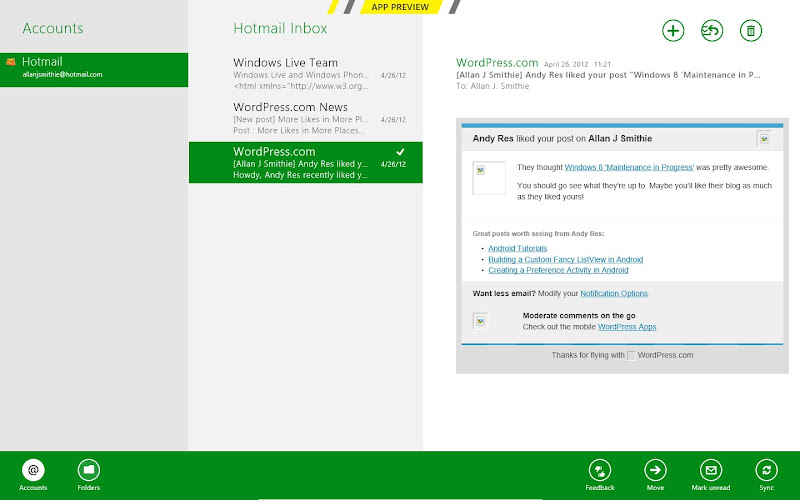Screen dimensions: 800x500
Task: Open Notification Options link
Action: tap(614, 293)
